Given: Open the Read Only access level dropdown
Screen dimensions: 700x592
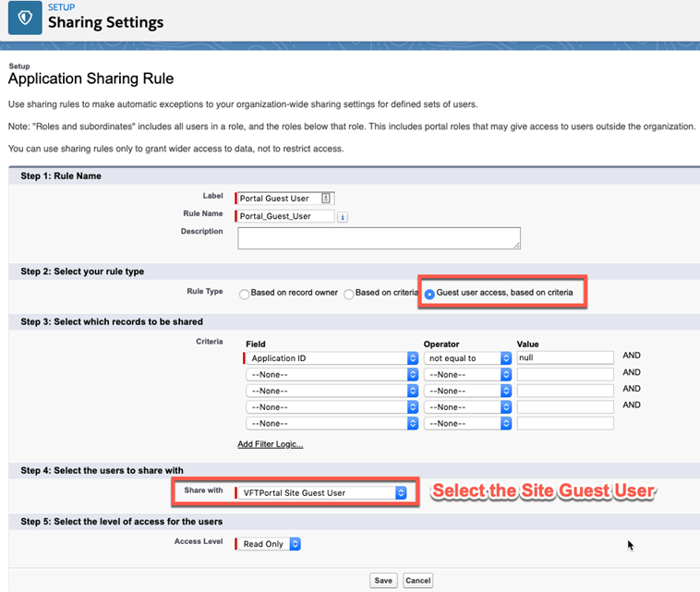Looking at the screenshot, I should click(x=269, y=544).
